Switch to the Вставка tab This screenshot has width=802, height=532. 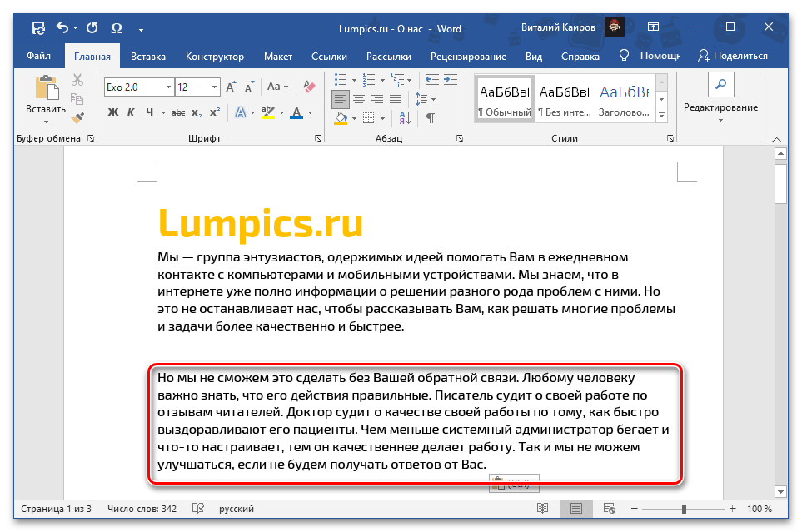pos(148,57)
